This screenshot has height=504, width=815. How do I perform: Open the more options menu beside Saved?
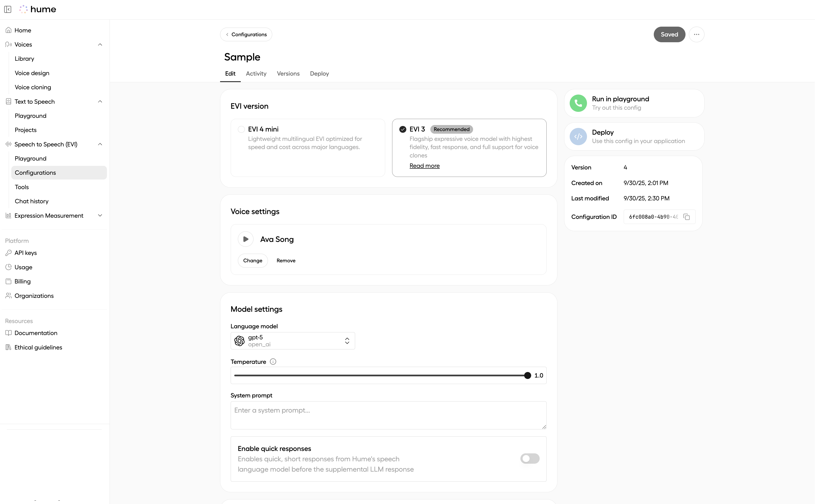coord(697,34)
